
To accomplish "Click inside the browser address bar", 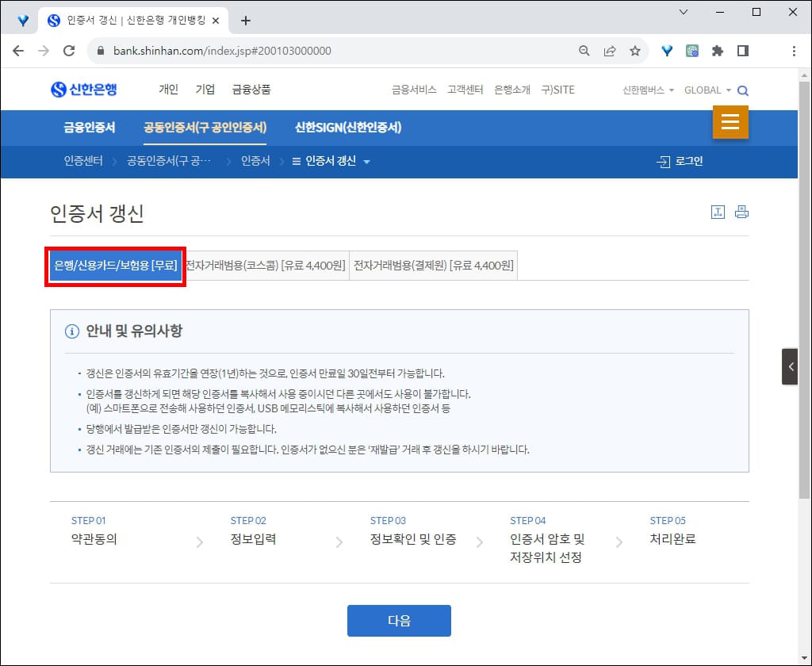I will click(238, 49).
